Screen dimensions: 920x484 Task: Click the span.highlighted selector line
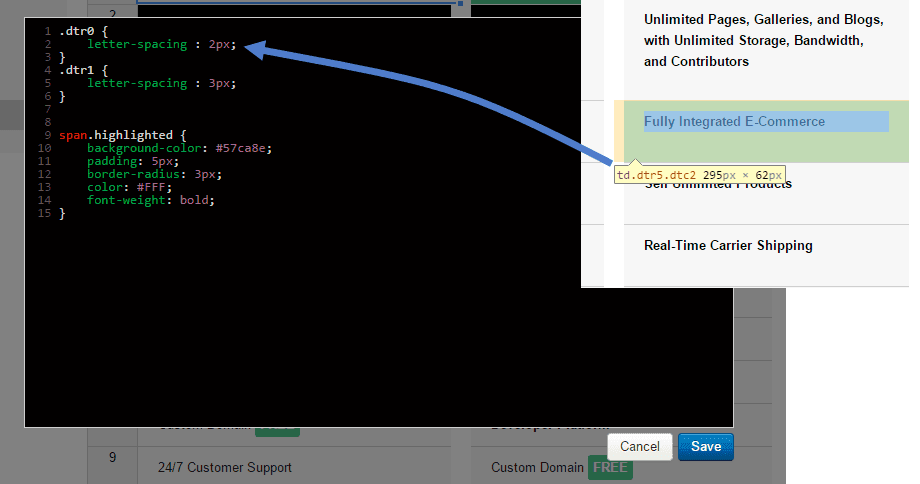point(122,135)
